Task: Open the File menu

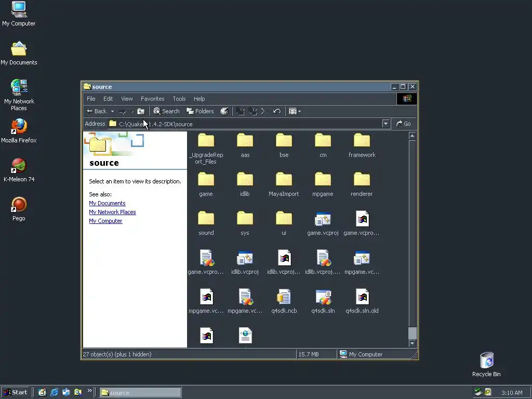Action: tap(91, 99)
